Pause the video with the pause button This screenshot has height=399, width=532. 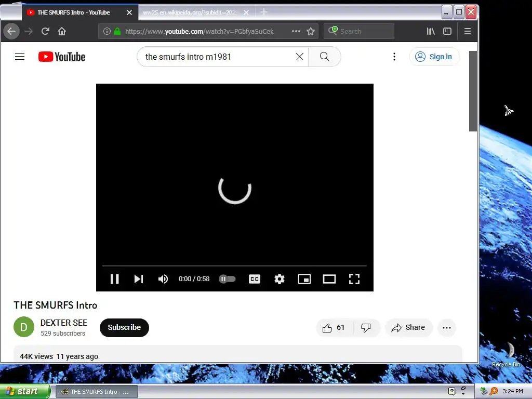tap(115, 279)
